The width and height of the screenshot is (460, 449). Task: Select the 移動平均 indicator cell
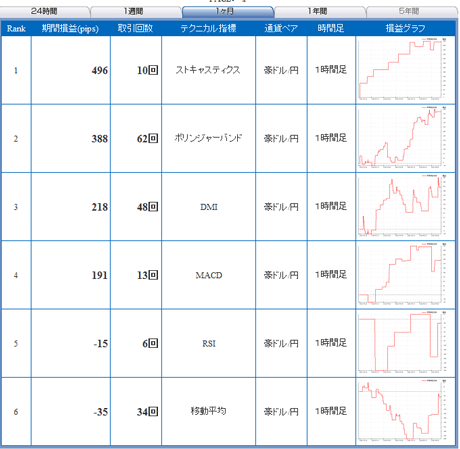click(208, 411)
